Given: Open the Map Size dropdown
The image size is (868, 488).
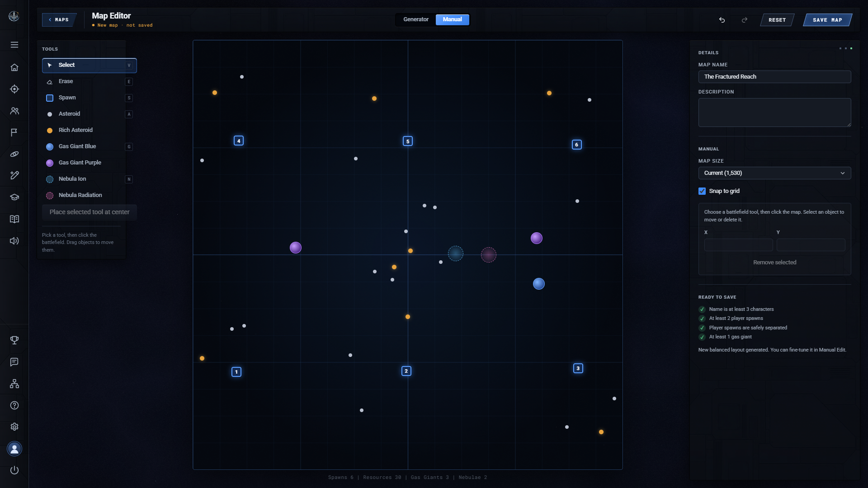Looking at the screenshot, I should [774, 173].
